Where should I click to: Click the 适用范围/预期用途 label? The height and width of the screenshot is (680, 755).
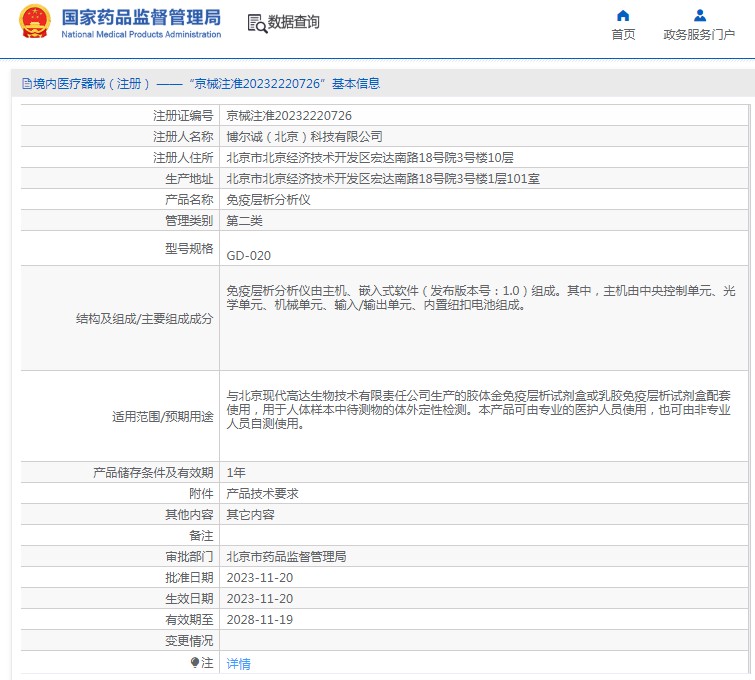(163, 417)
